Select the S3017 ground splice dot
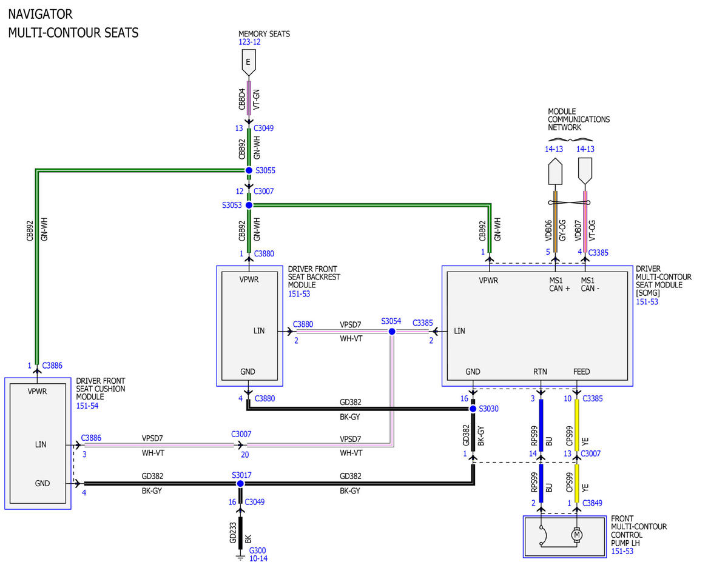 click(240, 483)
